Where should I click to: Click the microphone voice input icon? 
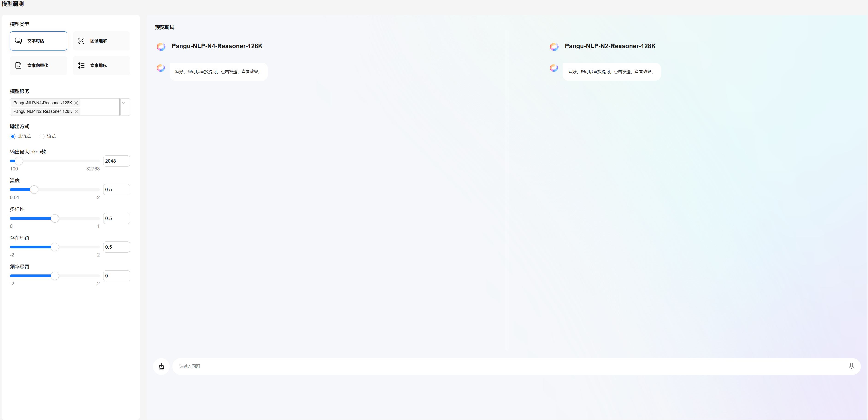(851, 366)
